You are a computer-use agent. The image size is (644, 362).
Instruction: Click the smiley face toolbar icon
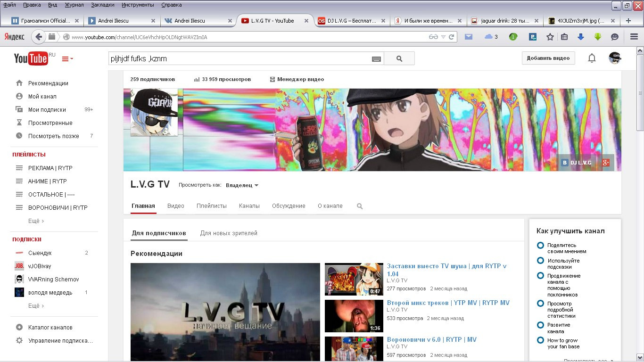coord(615,37)
